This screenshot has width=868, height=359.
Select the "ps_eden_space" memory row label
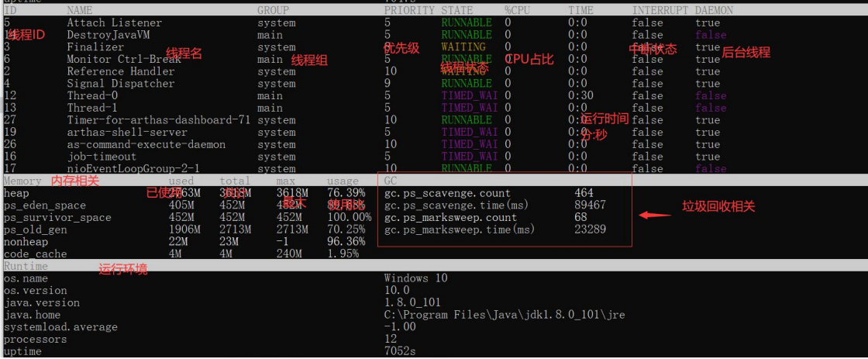45,205
